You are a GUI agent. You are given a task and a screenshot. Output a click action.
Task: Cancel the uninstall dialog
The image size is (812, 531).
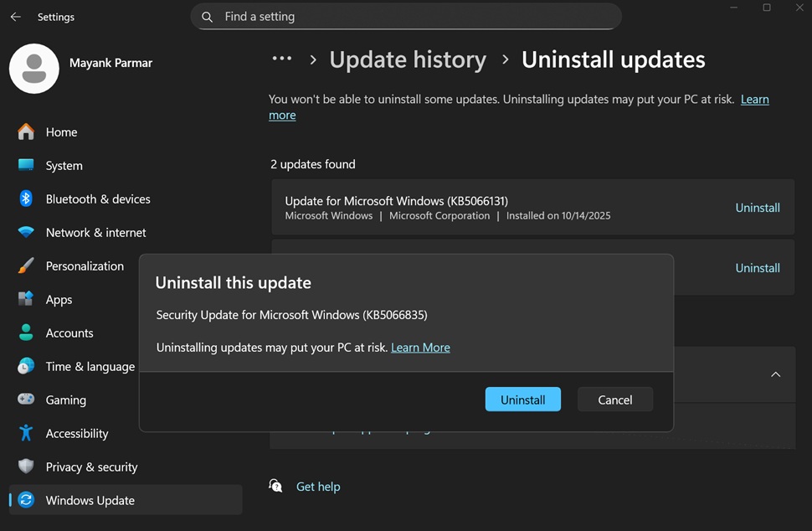click(x=614, y=400)
